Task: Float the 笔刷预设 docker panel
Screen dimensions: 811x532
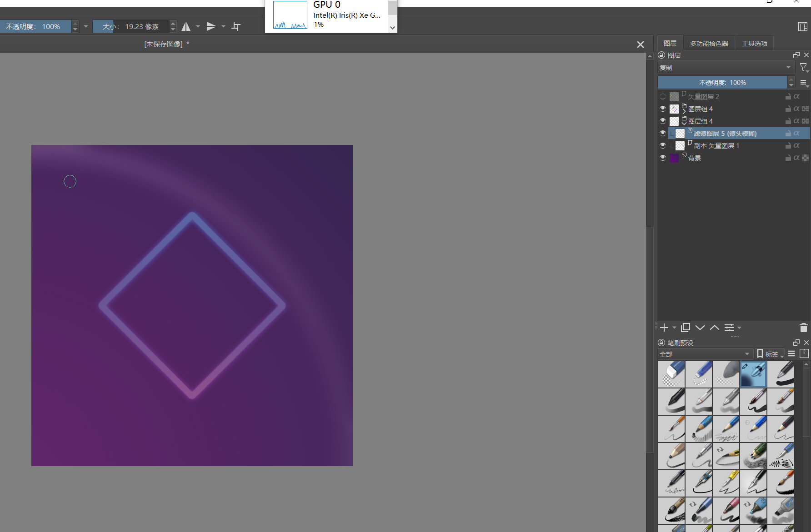Action: [x=796, y=343]
